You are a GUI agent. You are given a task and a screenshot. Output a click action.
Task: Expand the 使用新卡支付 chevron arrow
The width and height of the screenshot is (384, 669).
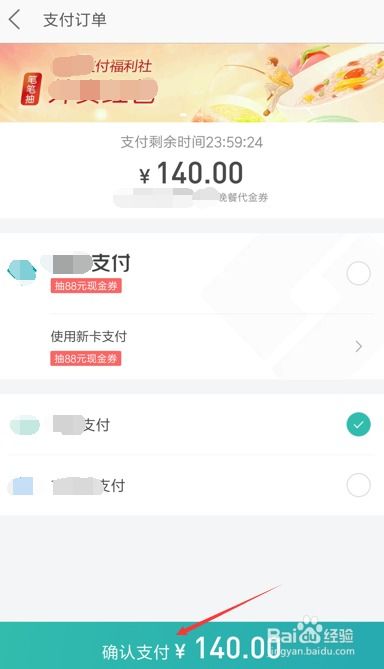(359, 347)
